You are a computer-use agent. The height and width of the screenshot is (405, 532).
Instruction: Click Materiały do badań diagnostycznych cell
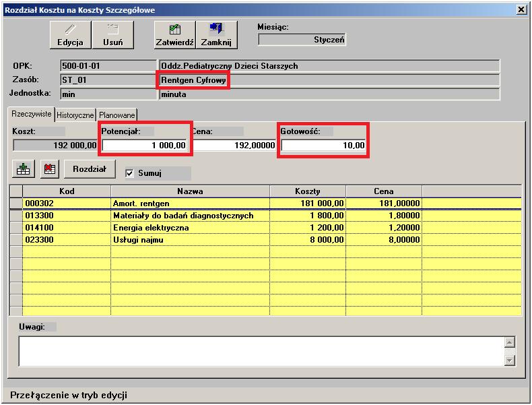pyautogui.click(x=191, y=216)
